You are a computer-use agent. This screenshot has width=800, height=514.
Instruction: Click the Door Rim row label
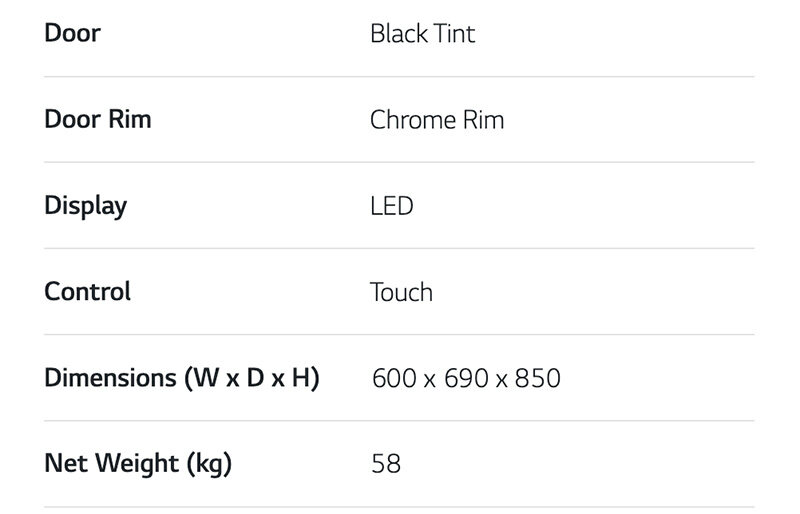click(98, 120)
